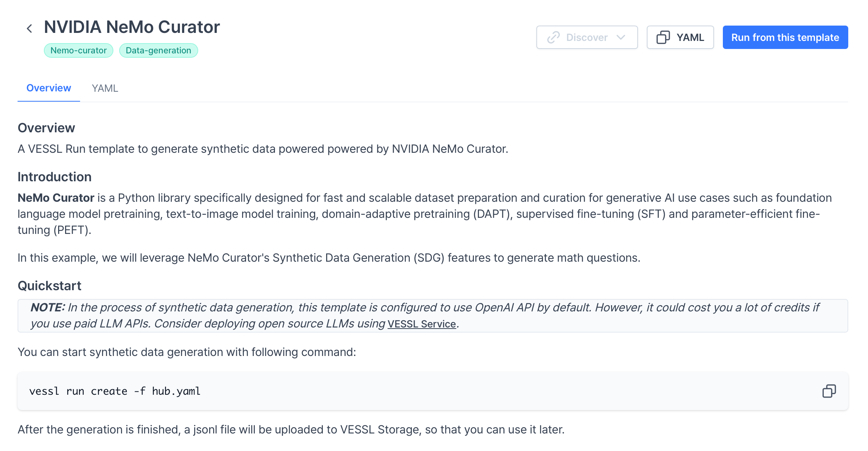Screen dimensions: 868x451
Task: Click the copy icon in the YAML button
Action: [x=663, y=37]
